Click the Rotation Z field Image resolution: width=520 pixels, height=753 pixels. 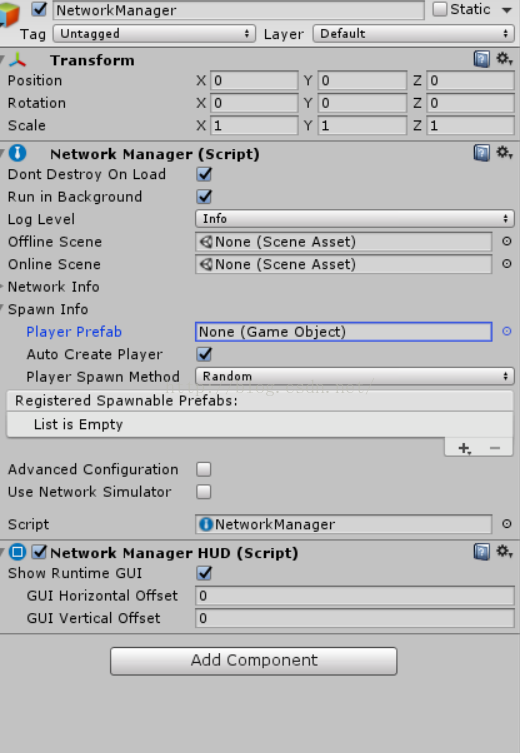point(471,103)
